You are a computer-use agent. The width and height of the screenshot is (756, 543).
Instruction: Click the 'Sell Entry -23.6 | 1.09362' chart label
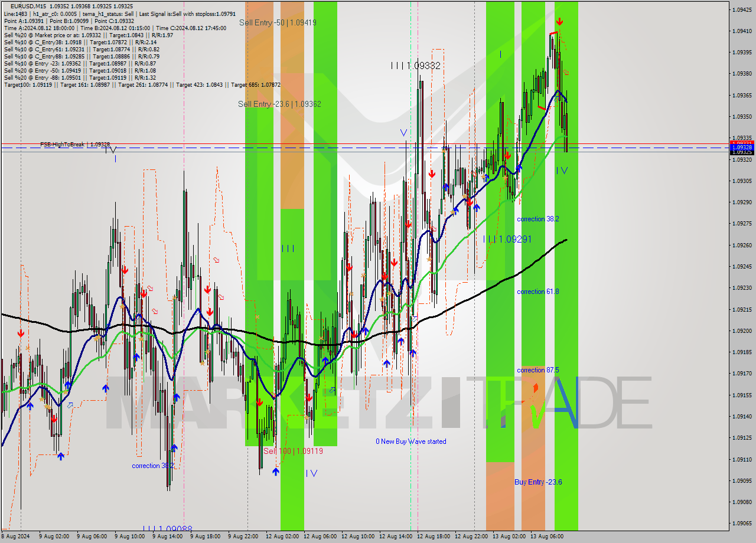pos(279,104)
